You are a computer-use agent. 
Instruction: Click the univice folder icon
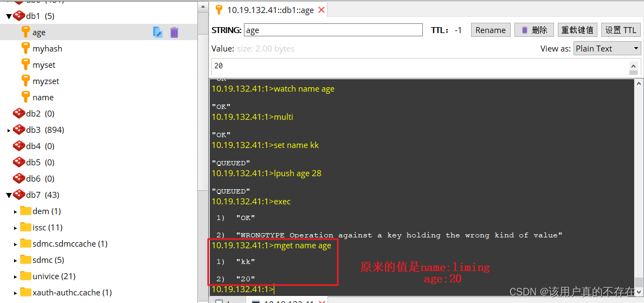pyautogui.click(x=26, y=276)
